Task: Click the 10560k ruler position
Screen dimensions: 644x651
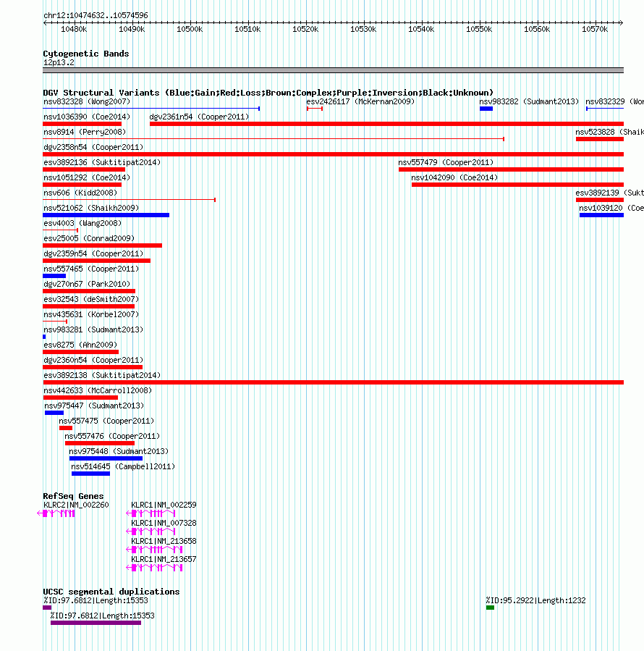Action: [537, 29]
